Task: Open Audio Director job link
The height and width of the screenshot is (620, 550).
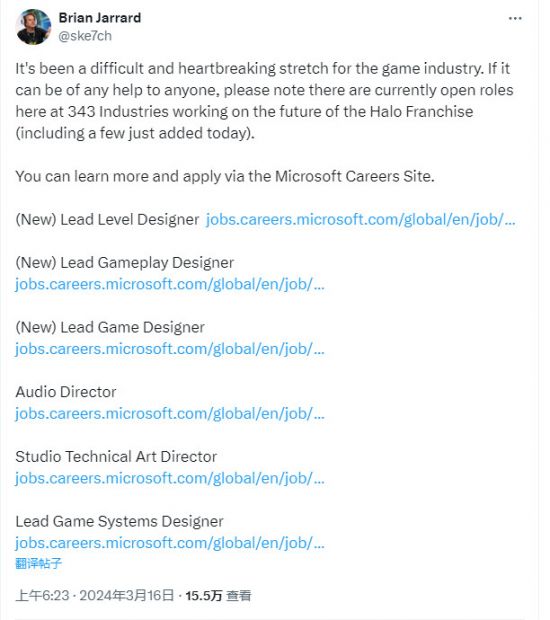Action: 170,414
